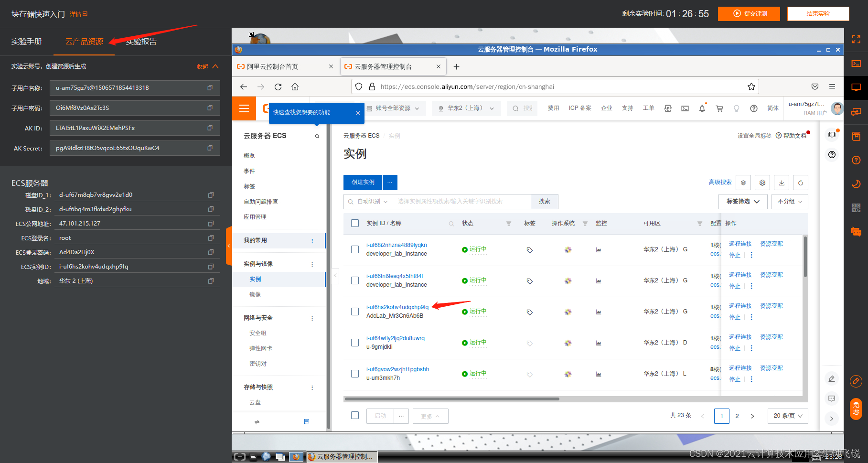The height and width of the screenshot is (463, 868).
Task: Open new Firefox tab with plus
Action: tap(456, 67)
